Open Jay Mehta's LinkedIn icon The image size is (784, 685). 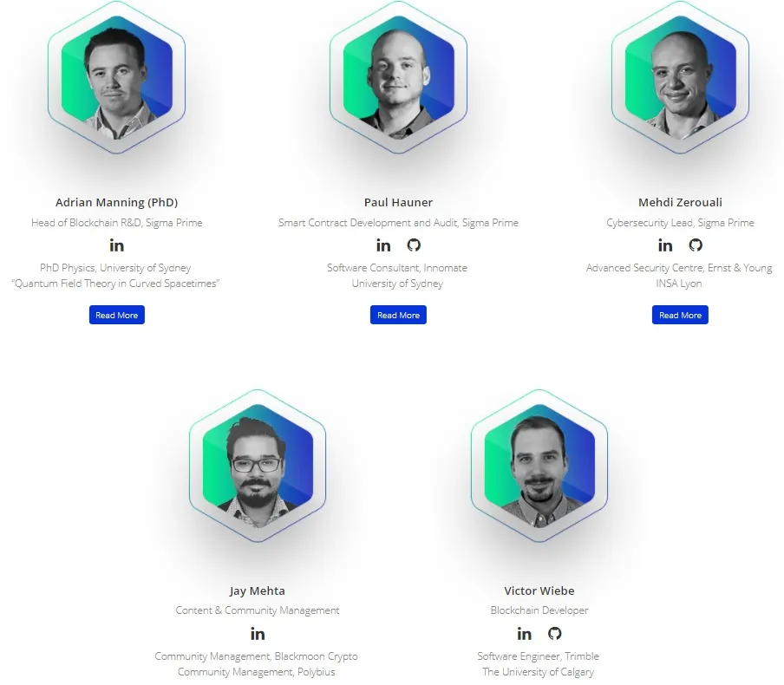(x=258, y=634)
